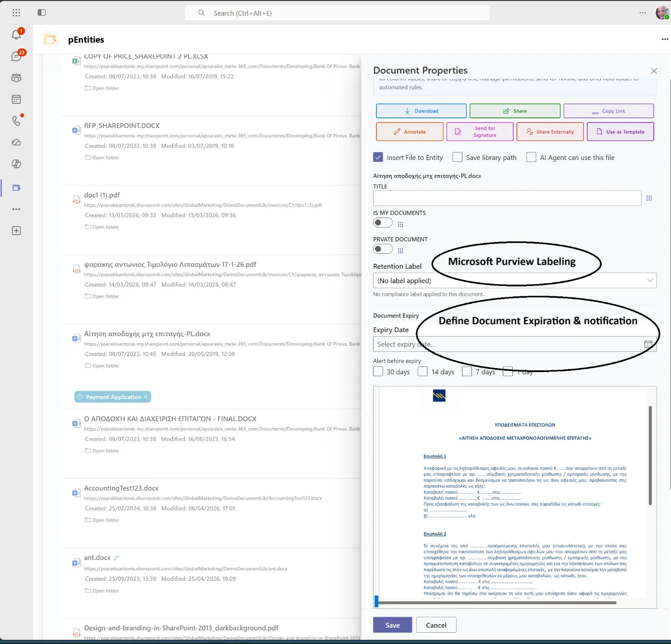
Task: Enable AI Agent can use this file
Action: [531, 157]
